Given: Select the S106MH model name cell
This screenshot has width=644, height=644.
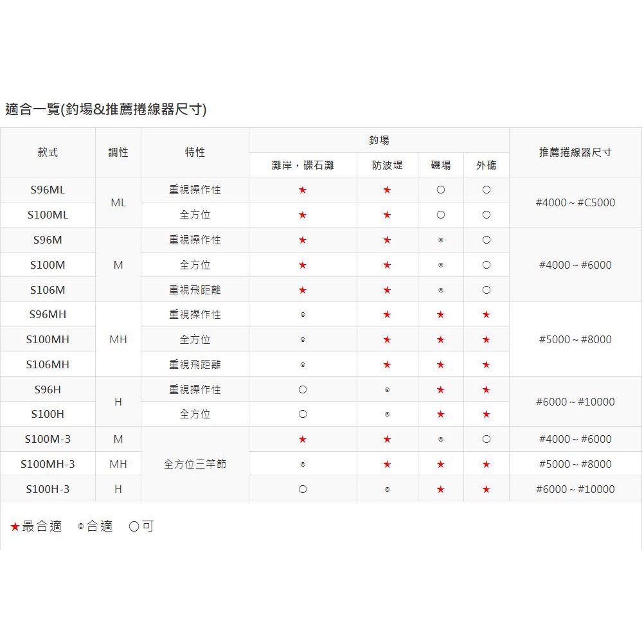Looking at the screenshot, I should (48, 365).
